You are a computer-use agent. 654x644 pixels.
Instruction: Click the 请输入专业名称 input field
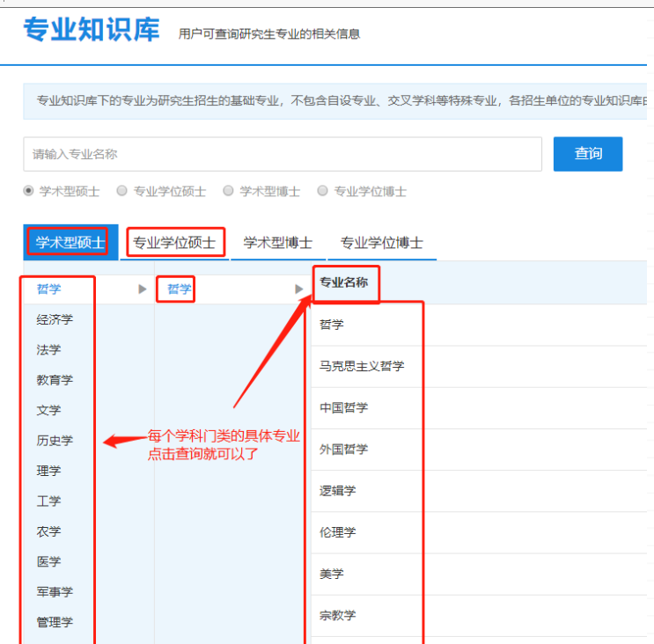click(x=282, y=154)
